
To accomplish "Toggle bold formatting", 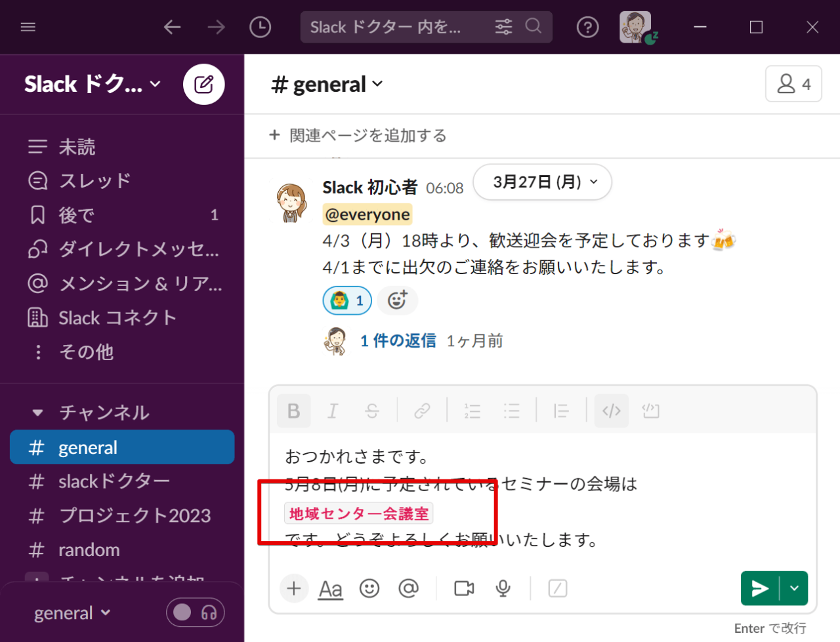I will [293, 411].
